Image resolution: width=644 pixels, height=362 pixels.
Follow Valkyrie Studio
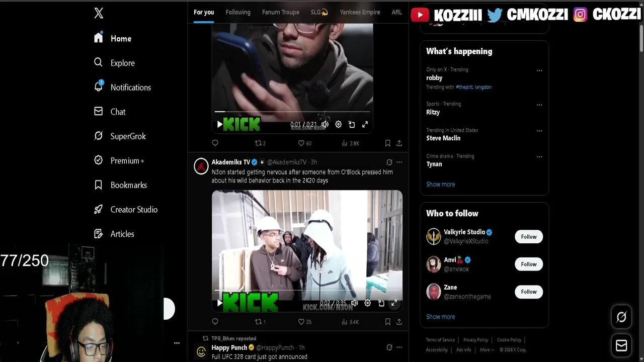click(x=529, y=237)
